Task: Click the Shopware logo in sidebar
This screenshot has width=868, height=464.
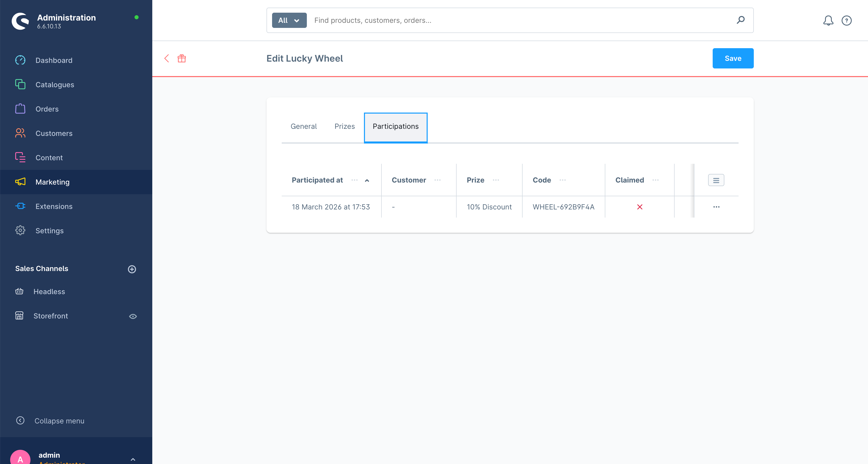Action: coord(20,21)
